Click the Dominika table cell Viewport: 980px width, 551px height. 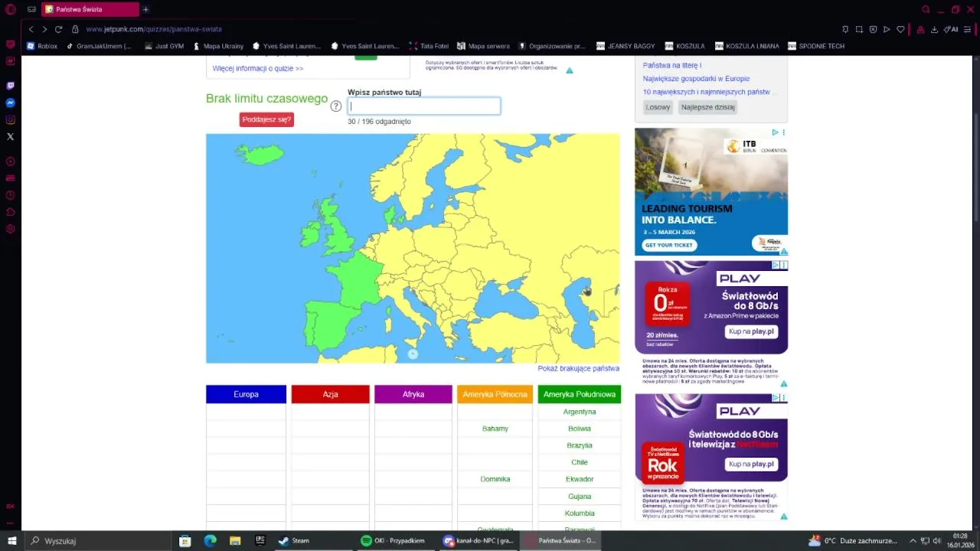495,479
